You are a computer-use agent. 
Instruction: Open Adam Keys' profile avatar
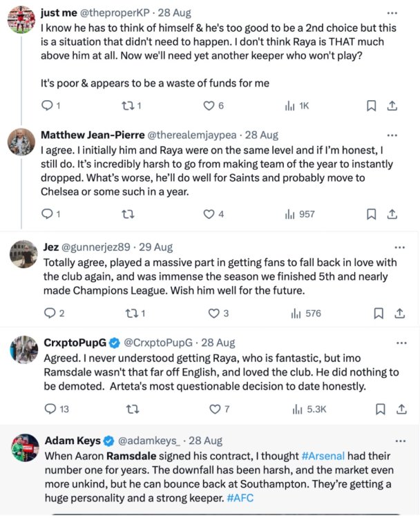[x=25, y=448]
